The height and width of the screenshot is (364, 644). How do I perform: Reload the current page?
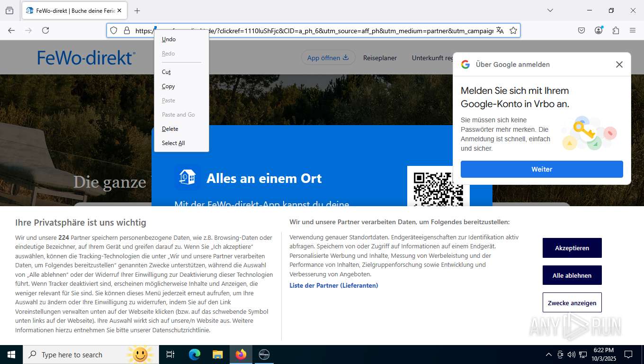tap(45, 30)
